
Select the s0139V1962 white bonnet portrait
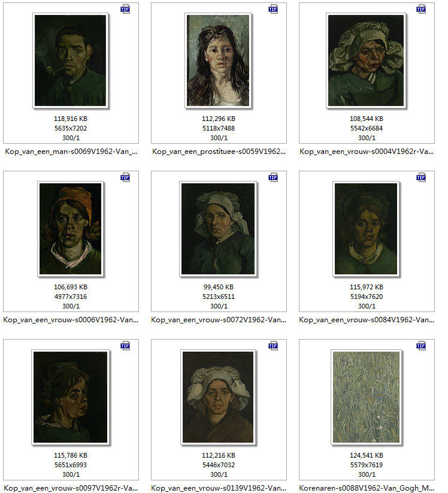click(218, 397)
